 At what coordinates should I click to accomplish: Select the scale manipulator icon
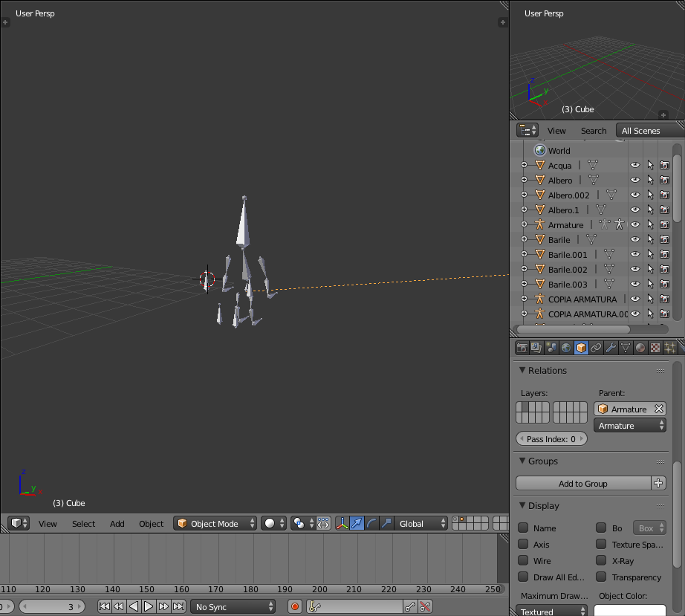[x=386, y=523]
